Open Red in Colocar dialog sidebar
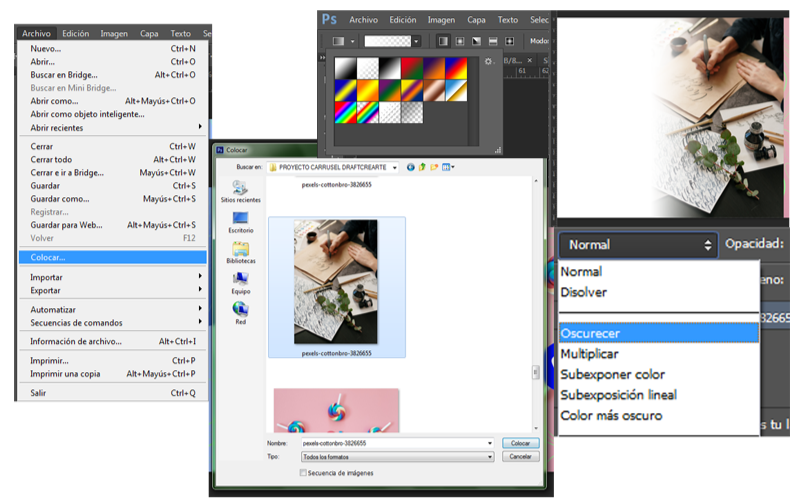This screenshot has height=502, width=800. [240, 313]
